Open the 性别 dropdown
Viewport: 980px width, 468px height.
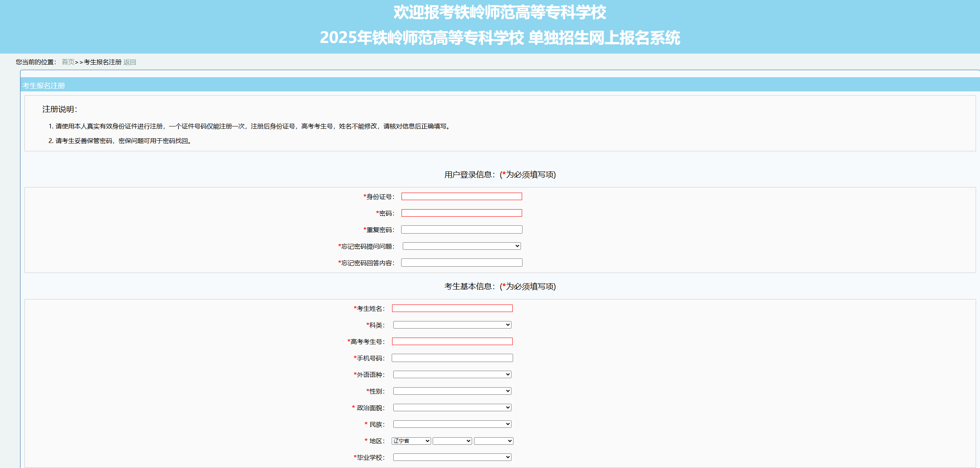452,391
